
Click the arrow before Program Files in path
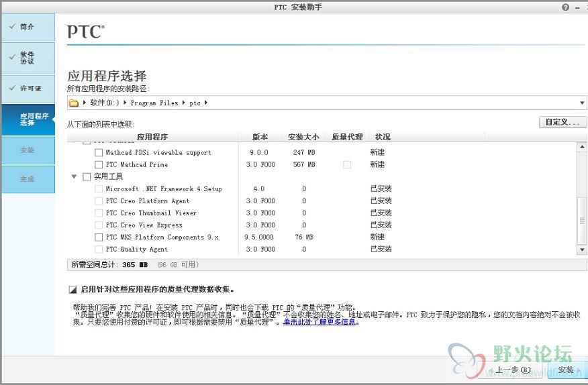[x=125, y=103]
